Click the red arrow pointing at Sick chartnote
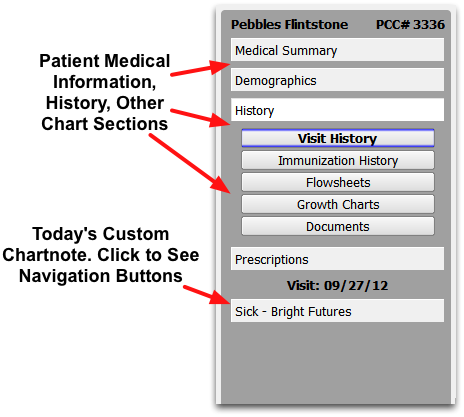 tap(207, 294)
